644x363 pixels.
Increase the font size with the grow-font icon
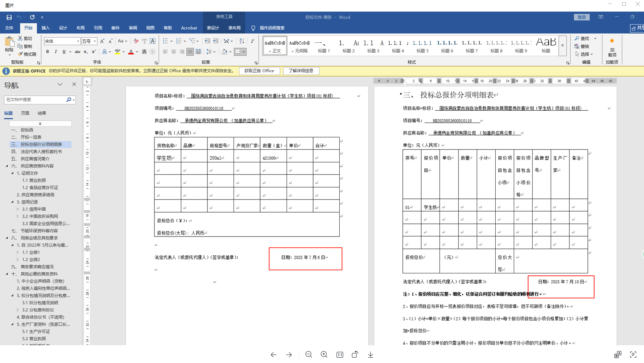click(x=102, y=41)
